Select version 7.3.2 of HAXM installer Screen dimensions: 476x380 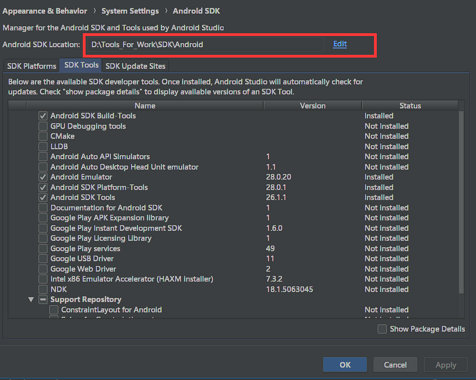point(274,279)
